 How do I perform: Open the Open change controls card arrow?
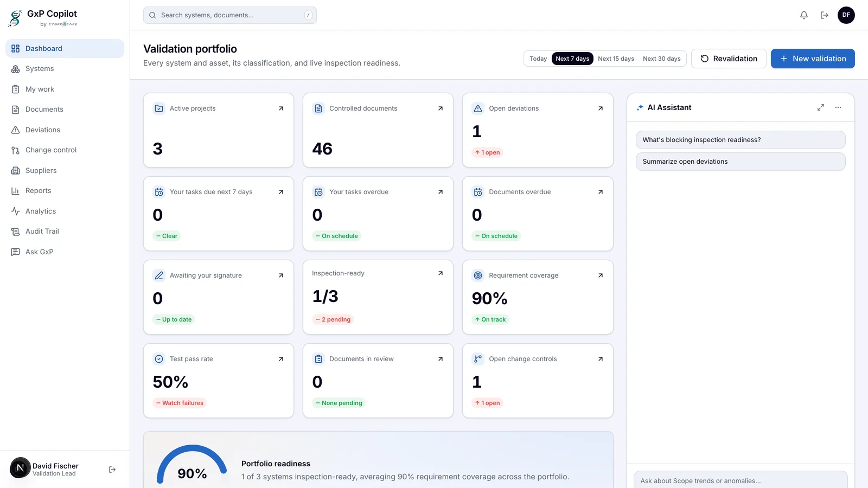[601, 359]
